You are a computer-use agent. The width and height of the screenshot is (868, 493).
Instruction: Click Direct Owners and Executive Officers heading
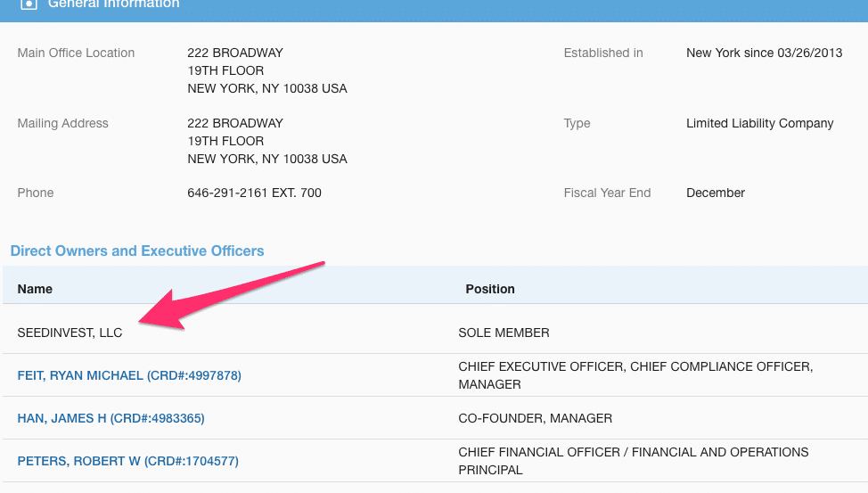(x=137, y=251)
